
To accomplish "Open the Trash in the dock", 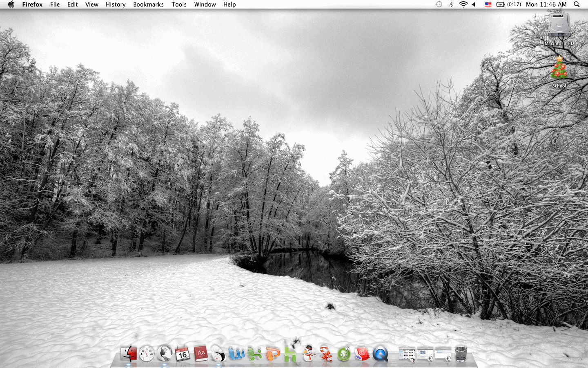I will (461, 354).
